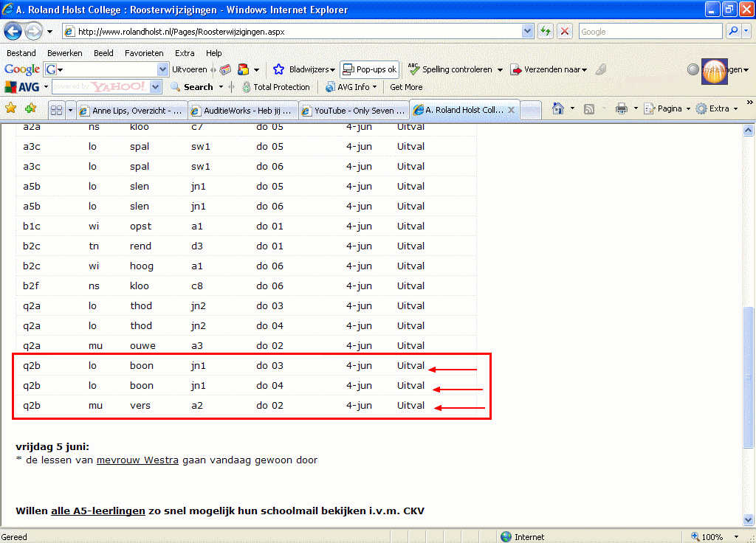Add to Favorites with the green plus star
The image size is (756, 543).
pyautogui.click(x=31, y=108)
